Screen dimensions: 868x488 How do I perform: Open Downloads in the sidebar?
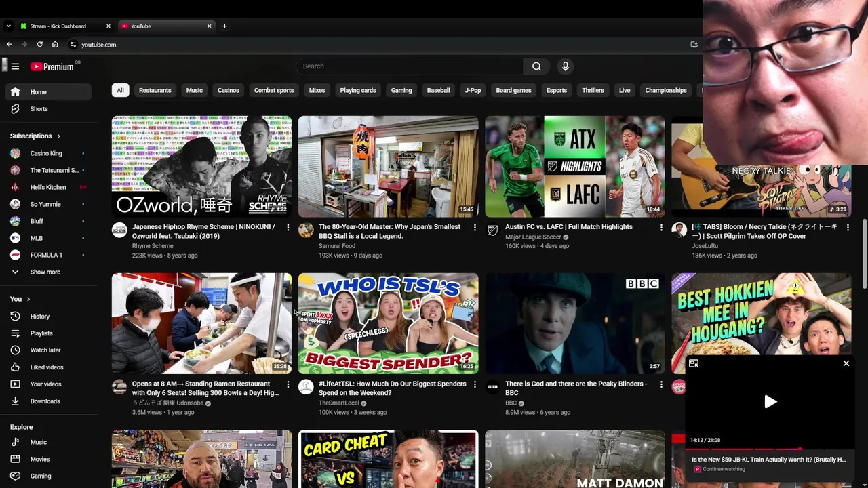coord(47,401)
